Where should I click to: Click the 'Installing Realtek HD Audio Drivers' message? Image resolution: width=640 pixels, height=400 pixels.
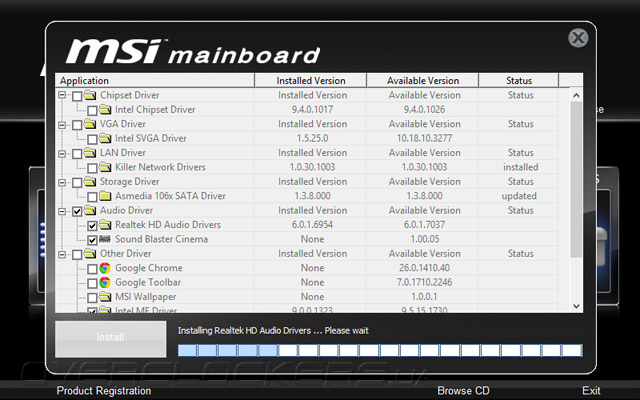273,331
